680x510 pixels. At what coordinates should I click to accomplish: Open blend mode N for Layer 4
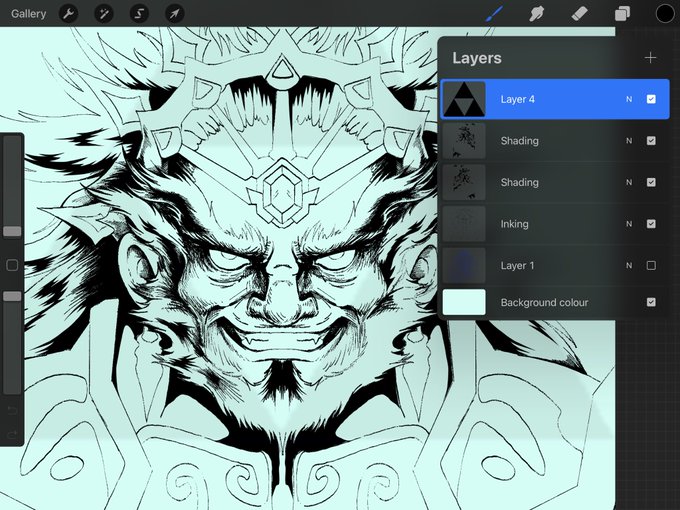click(x=629, y=99)
